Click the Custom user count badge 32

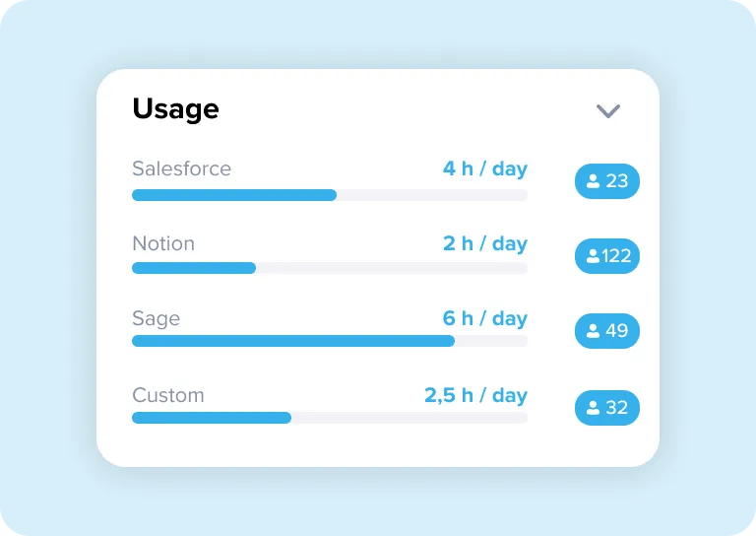click(x=607, y=408)
